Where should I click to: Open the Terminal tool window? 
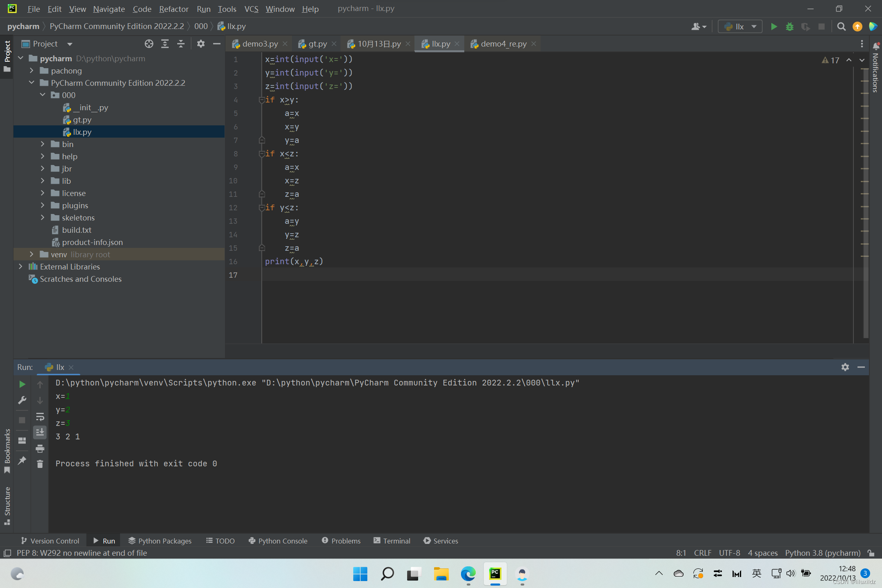[x=392, y=541]
